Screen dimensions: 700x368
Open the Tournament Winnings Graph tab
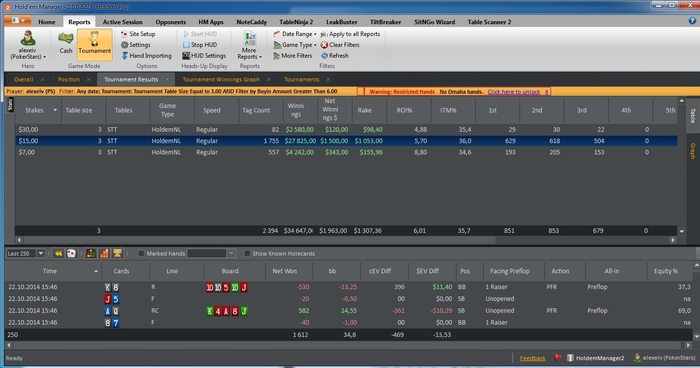[x=221, y=79]
